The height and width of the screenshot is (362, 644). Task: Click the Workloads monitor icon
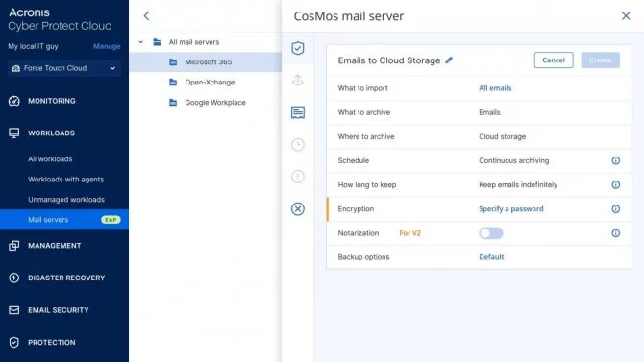(14, 133)
